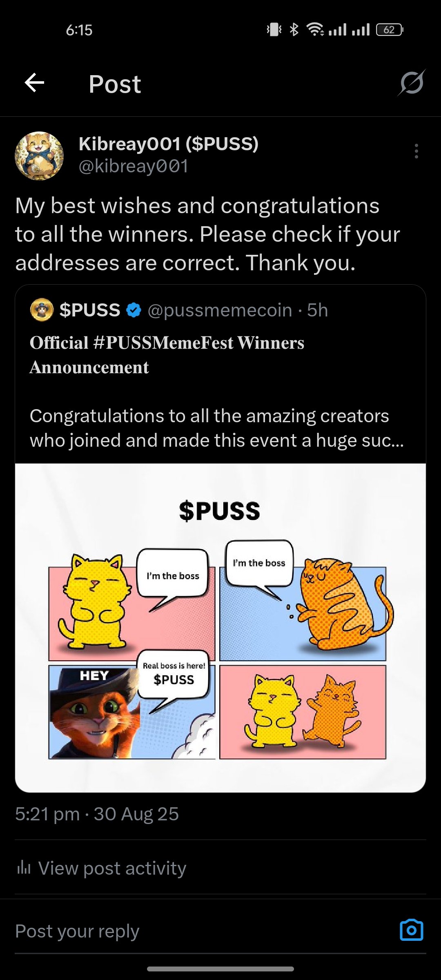441x980 pixels.
Task: Open the #PUSSMemeFest Winners Announcement headline
Action: pyautogui.click(x=167, y=354)
